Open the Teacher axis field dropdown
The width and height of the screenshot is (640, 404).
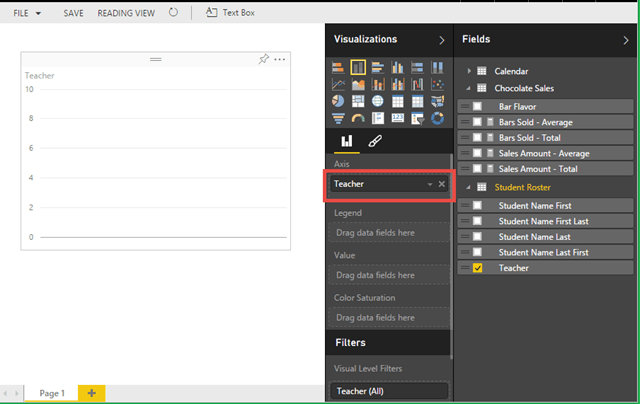click(429, 185)
